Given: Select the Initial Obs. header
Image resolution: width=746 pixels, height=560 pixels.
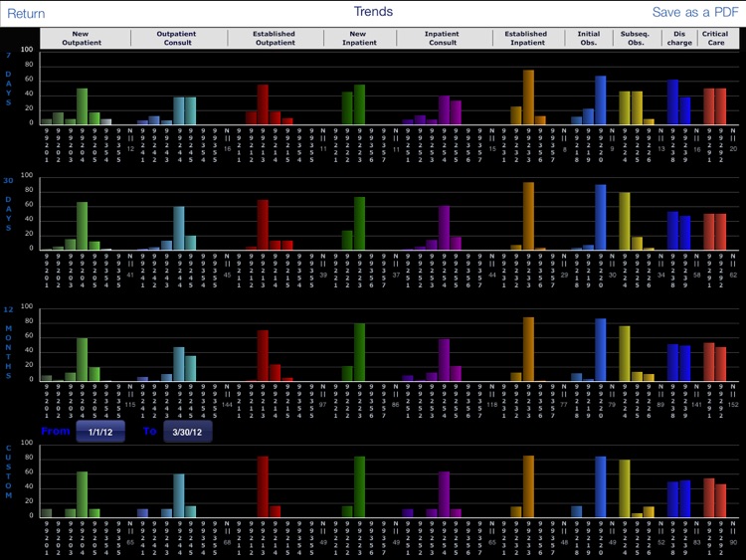Looking at the screenshot, I should [589, 38].
